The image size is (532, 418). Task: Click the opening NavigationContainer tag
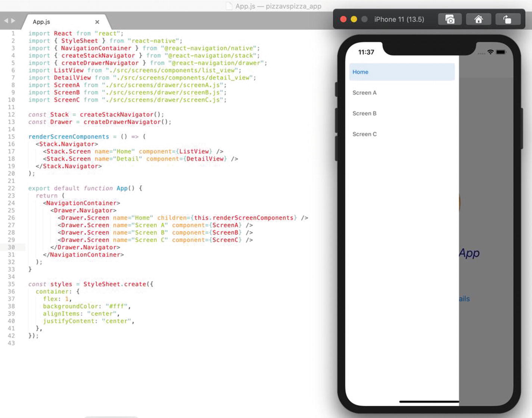(x=81, y=203)
